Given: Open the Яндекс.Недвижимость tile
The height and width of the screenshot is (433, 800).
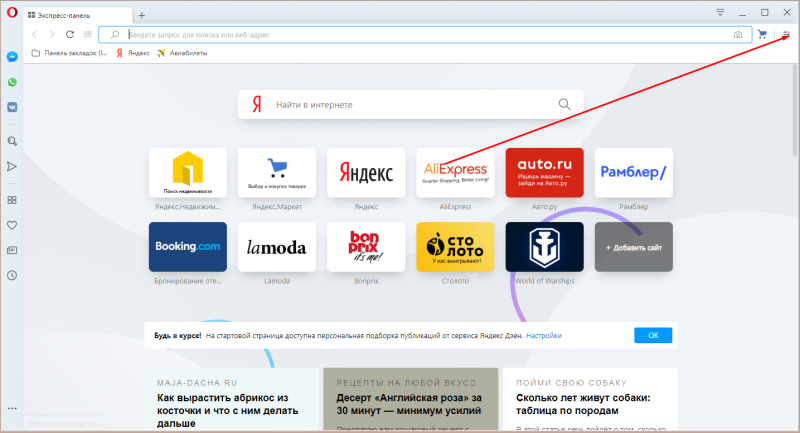Looking at the screenshot, I should 188,173.
